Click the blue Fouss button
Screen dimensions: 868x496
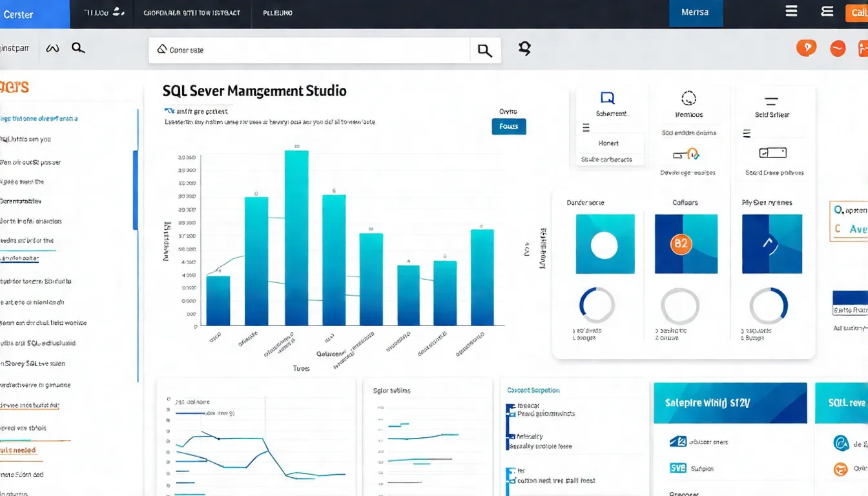pos(509,127)
